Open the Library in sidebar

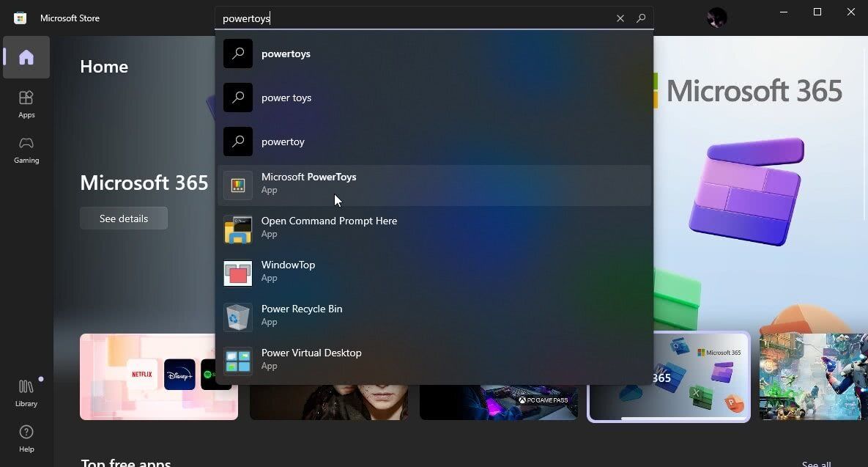tap(26, 392)
